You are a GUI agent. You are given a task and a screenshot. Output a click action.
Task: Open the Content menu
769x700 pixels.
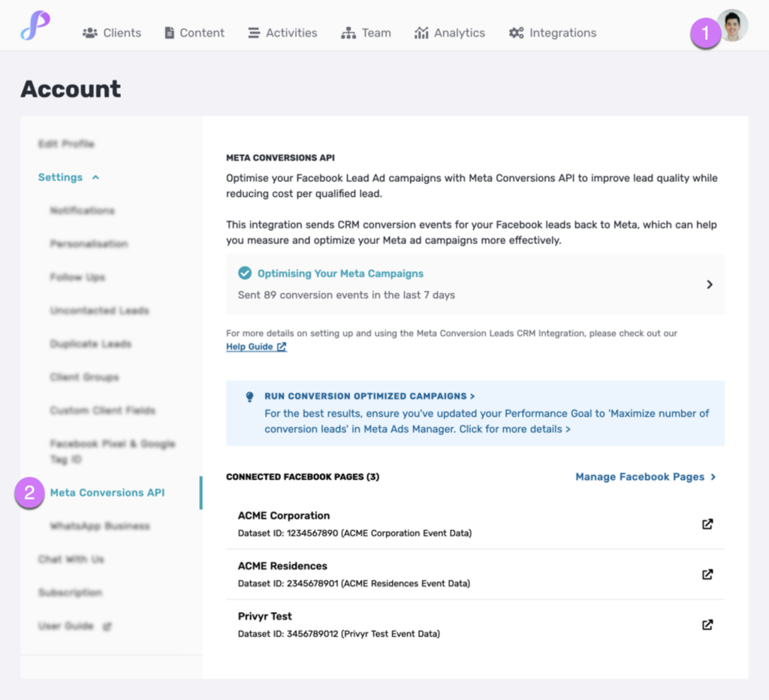pyautogui.click(x=195, y=33)
